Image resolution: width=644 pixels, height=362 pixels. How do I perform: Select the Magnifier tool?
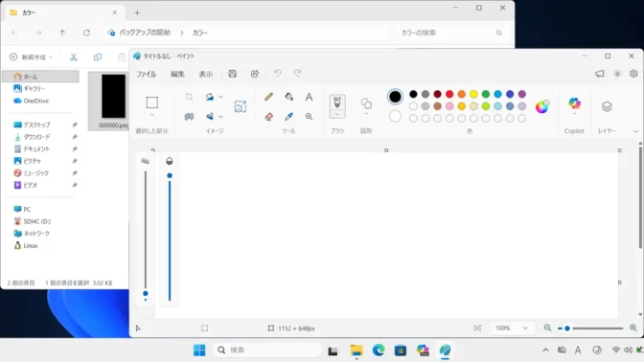click(309, 117)
